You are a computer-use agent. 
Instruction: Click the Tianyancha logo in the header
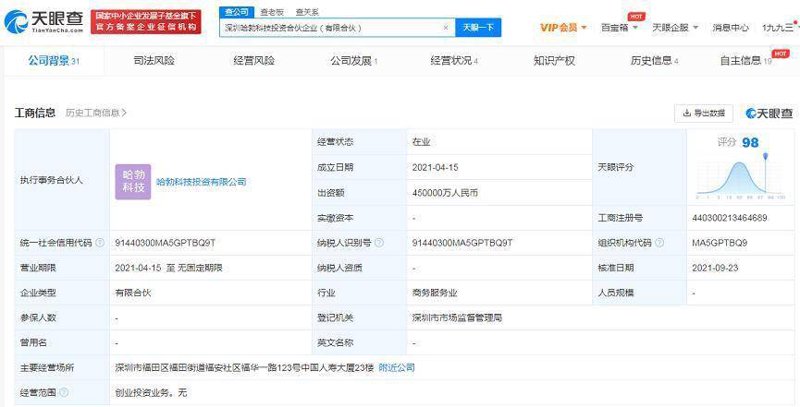pos(43,22)
